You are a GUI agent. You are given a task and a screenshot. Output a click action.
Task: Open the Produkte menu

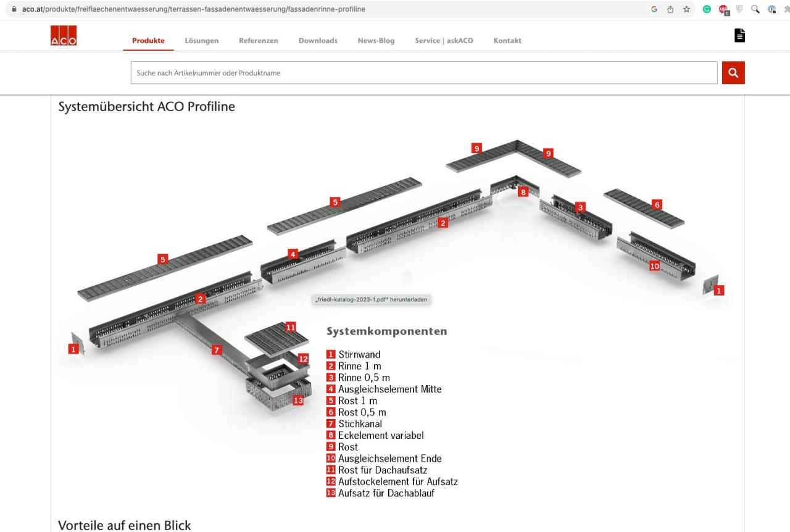[x=148, y=41]
